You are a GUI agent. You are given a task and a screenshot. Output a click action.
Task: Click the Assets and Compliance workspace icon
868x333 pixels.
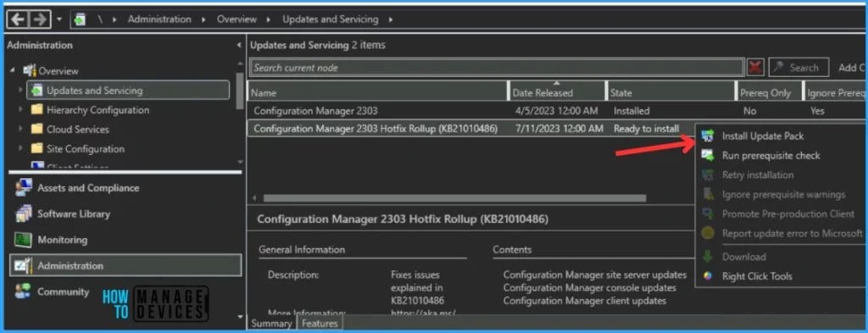(x=23, y=188)
